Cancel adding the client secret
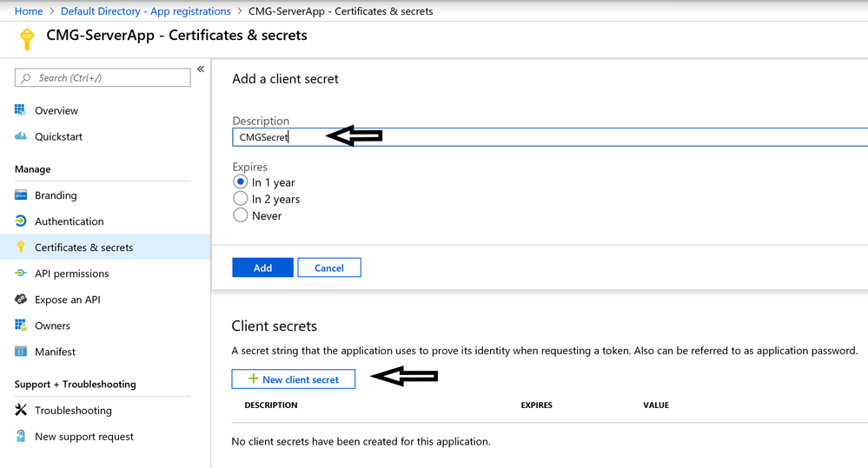This screenshot has width=868, height=468. [328, 267]
